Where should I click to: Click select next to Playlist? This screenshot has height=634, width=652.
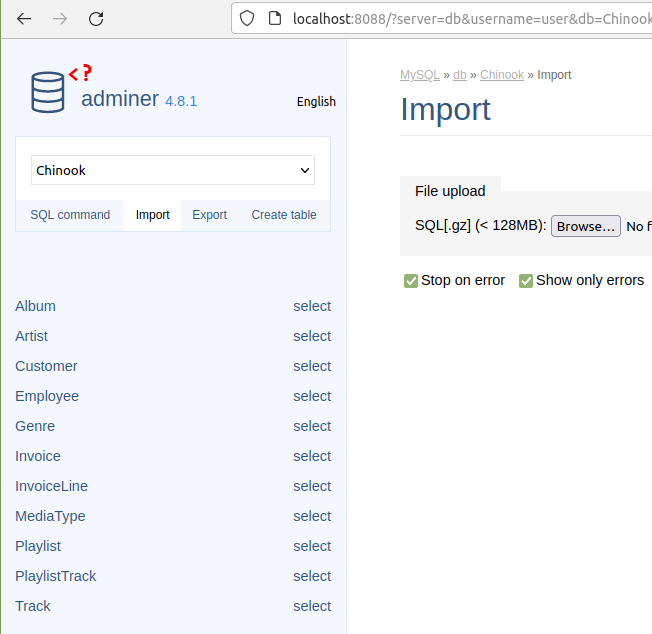click(x=312, y=546)
